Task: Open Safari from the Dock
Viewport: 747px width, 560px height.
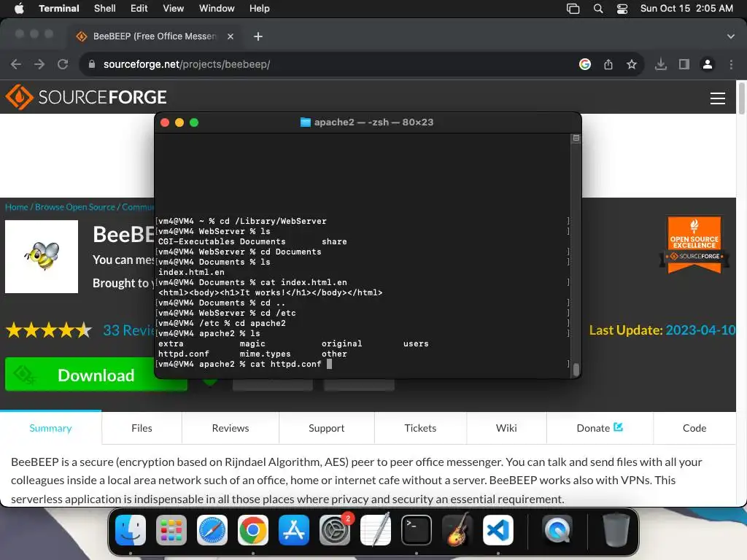Action: click(212, 530)
